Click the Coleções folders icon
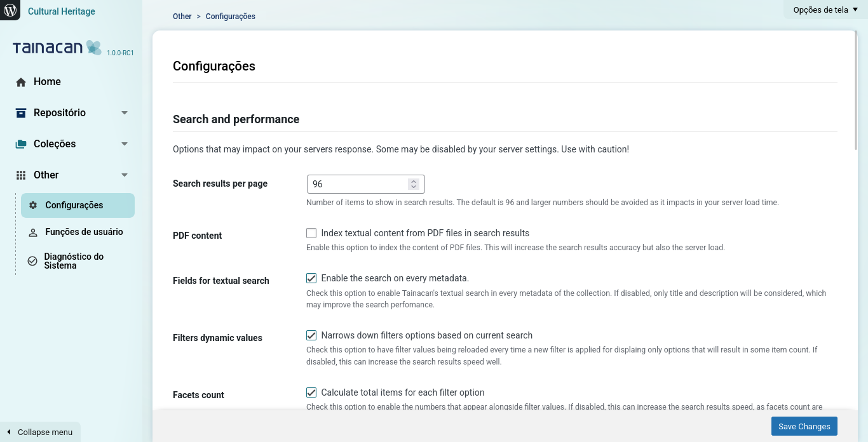 [21, 144]
